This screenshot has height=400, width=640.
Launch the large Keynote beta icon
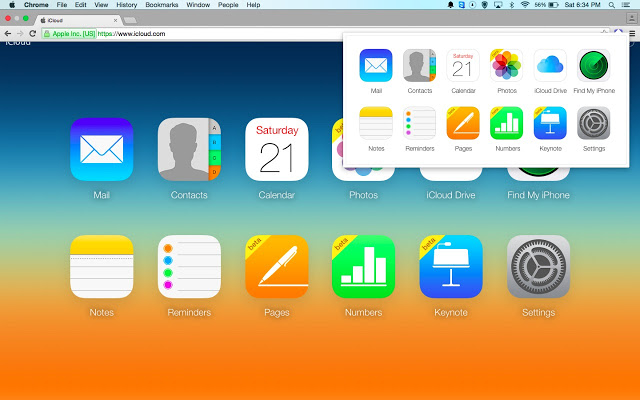point(451,267)
